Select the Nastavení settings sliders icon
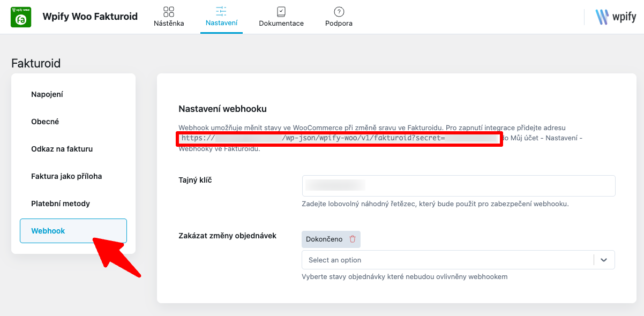This screenshot has width=644, height=316. 221,11
